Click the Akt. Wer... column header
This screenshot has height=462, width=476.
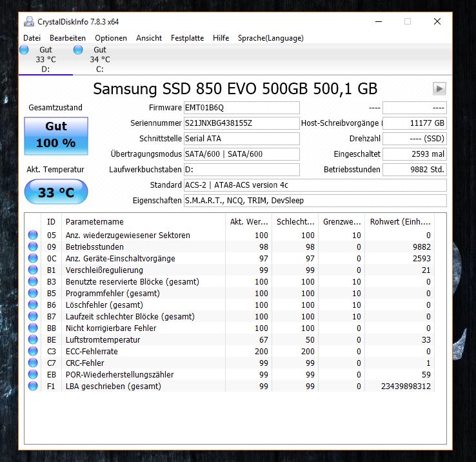click(x=248, y=222)
